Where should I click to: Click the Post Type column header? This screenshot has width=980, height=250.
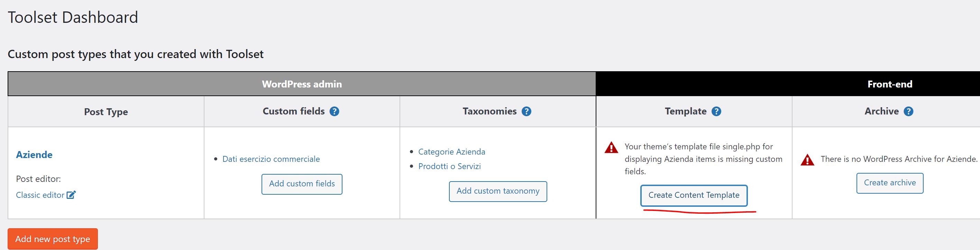(x=106, y=112)
